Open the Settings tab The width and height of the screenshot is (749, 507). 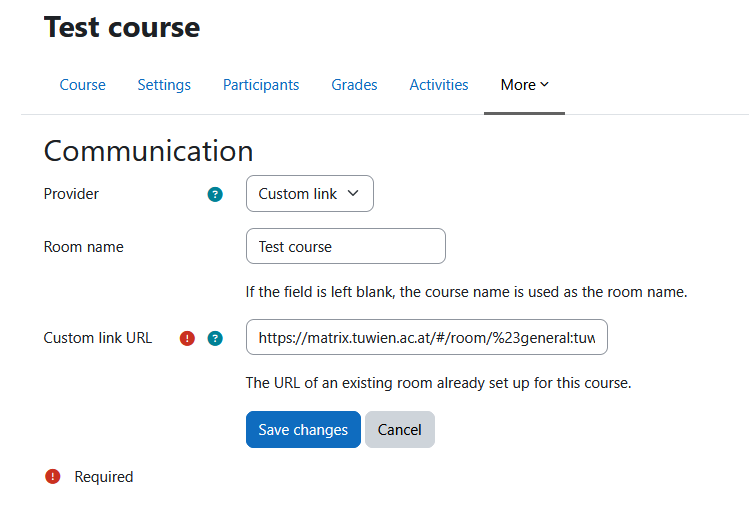(x=164, y=85)
